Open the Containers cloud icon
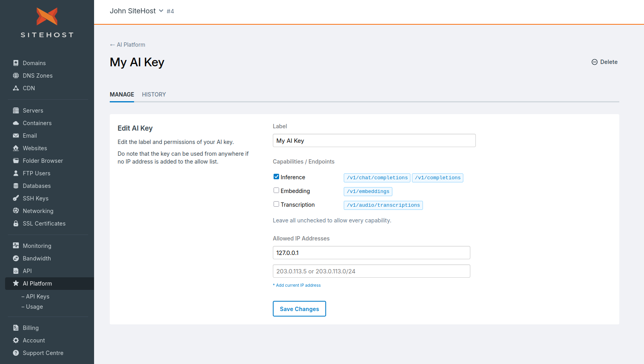The height and width of the screenshot is (364, 644). (x=16, y=123)
